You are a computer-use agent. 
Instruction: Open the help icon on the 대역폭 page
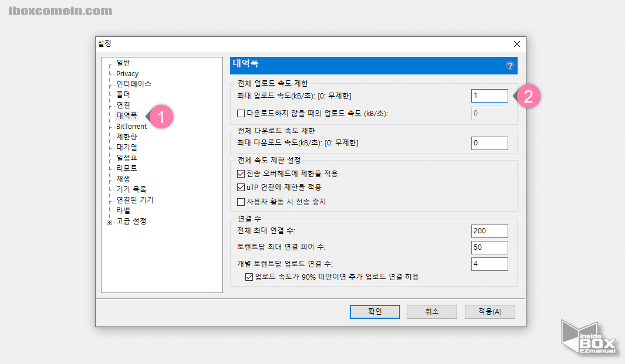point(509,65)
